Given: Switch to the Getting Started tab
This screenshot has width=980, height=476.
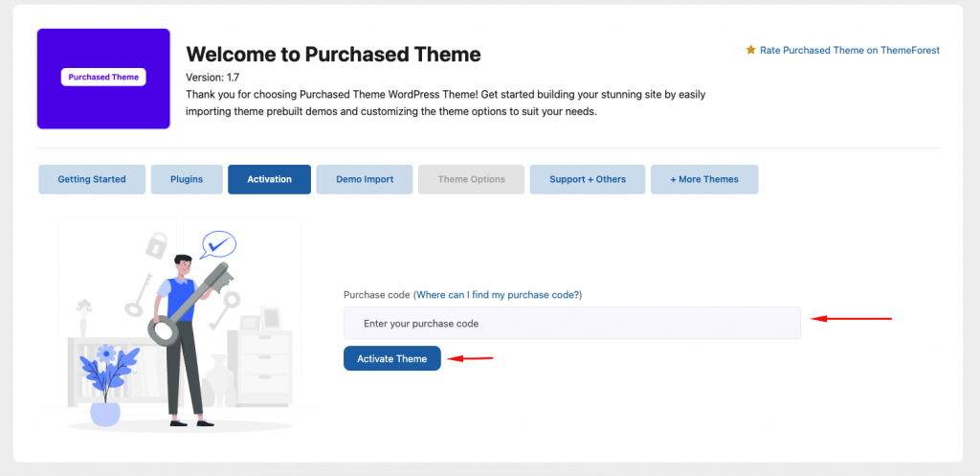Looking at the screenshot, I should [x=92, y=179].
